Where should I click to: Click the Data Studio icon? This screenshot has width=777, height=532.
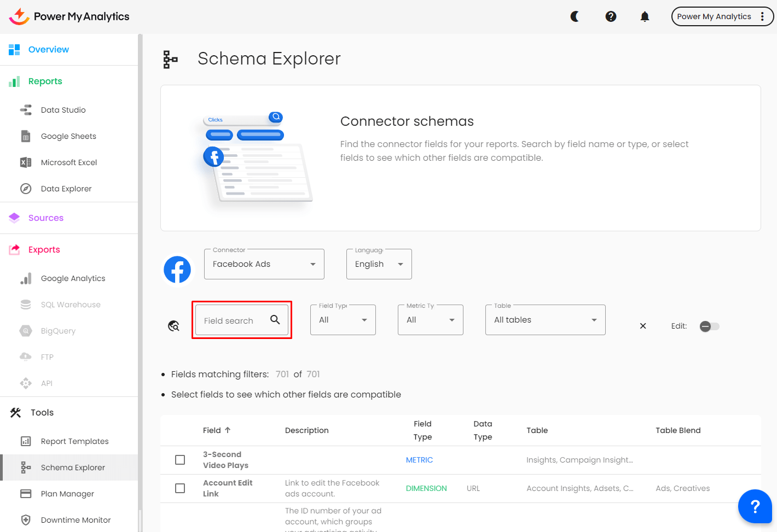click(26, 110)
